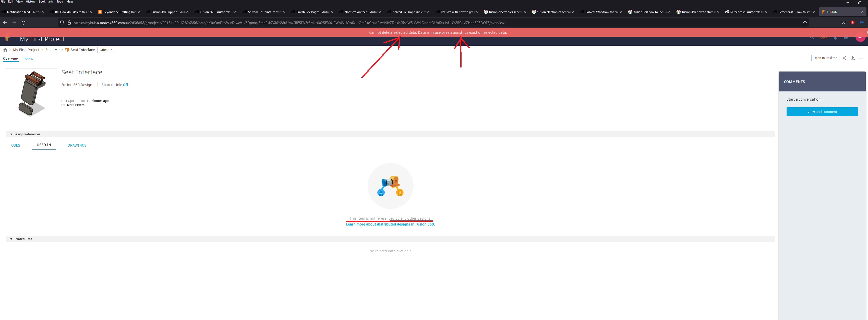The height and width of the screenshot is (320, 868).
Task: Open the Bookmarks menu in the menu bar
Action: coord(46,2)
